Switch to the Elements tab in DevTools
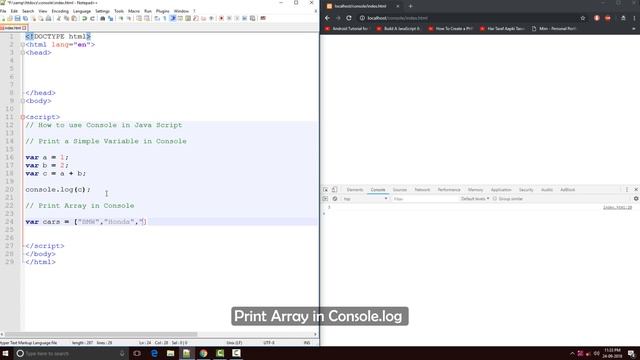640x360 pixels. [355, 190]
